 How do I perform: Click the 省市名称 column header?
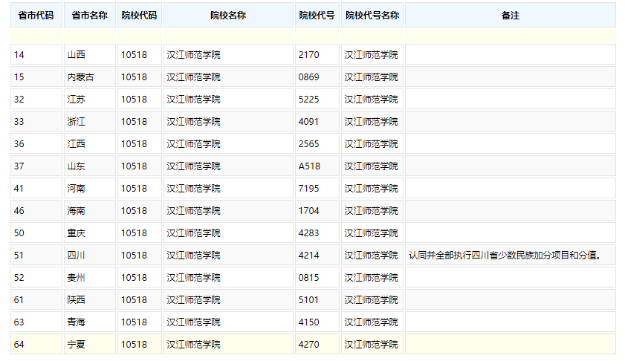click(x=89, y=16)
